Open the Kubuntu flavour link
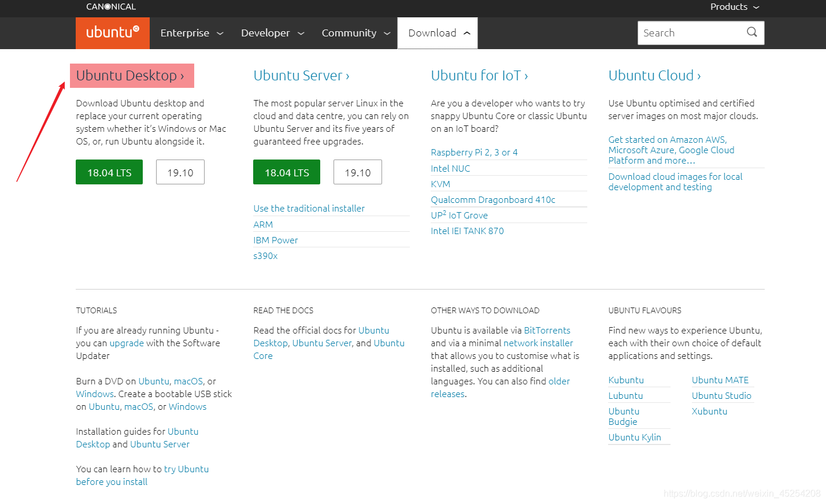The width and height of the screenshot is (826, 504). tap(626, 380)
